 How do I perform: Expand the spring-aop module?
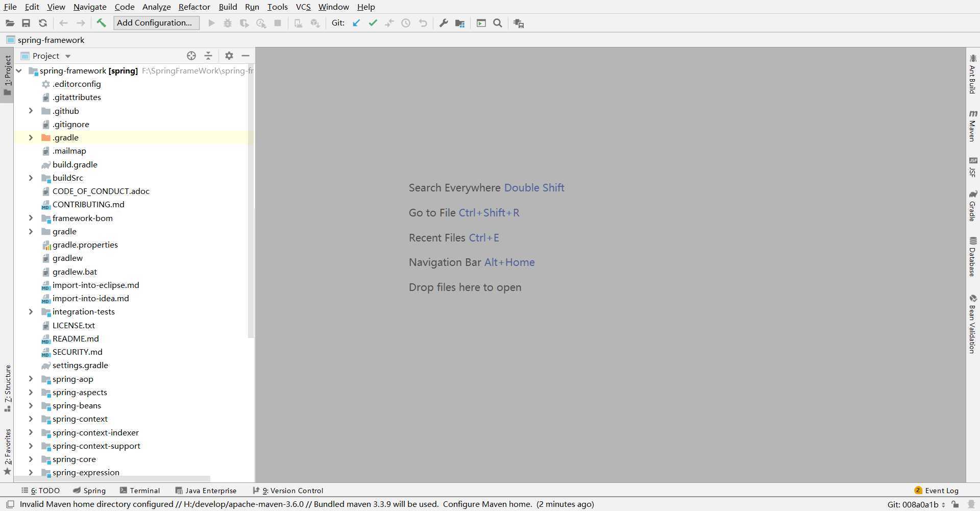(31, 379)
